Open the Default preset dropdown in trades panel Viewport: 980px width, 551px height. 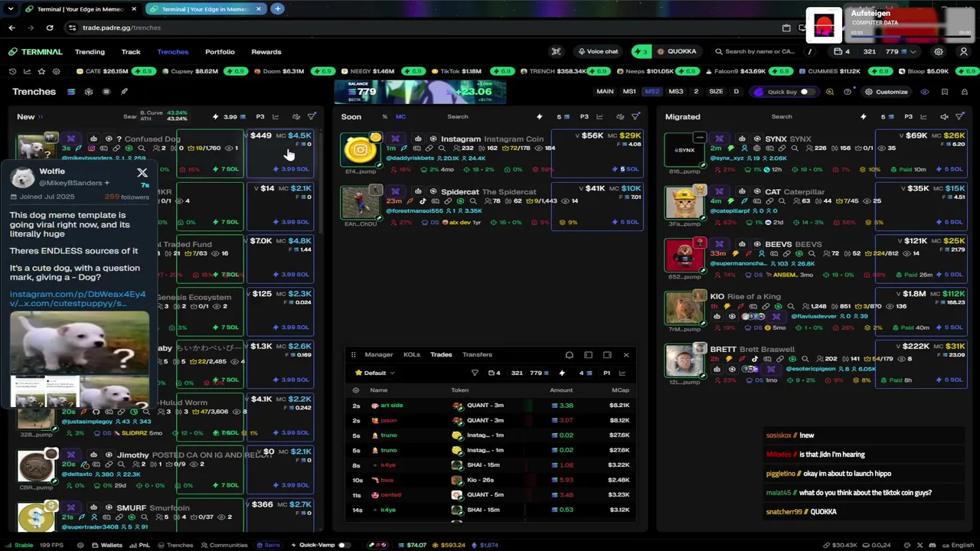[x=375, y=373]
